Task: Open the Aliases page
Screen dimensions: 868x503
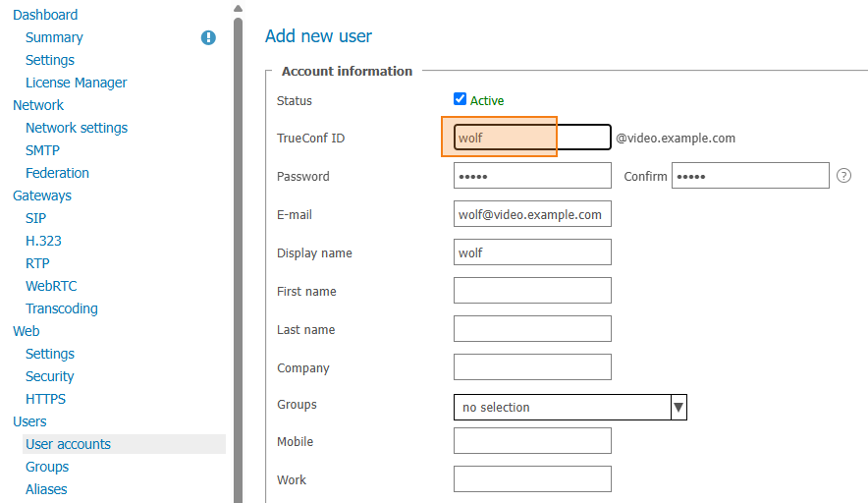Action: [x=46, y=489]
